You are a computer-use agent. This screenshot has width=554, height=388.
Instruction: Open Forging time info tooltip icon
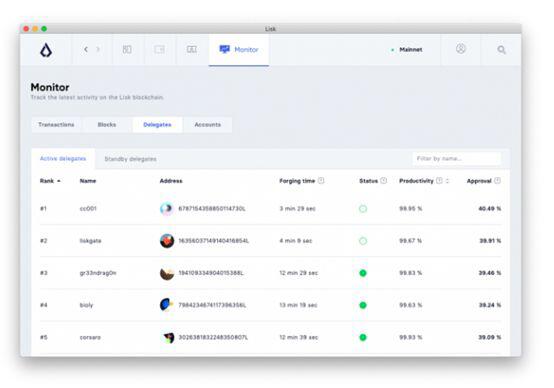321,181
